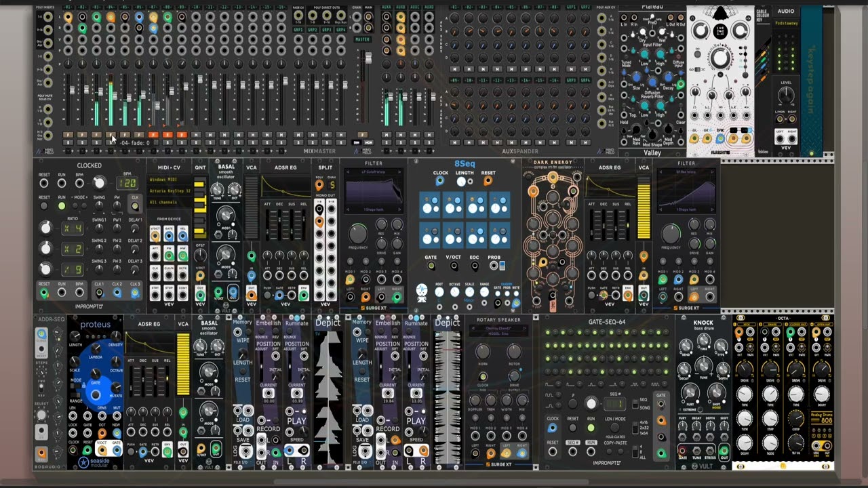Unmute MixMaster track 9 orange mute button
The width and height of the screenshot is (868, 488).
(182, 135)
